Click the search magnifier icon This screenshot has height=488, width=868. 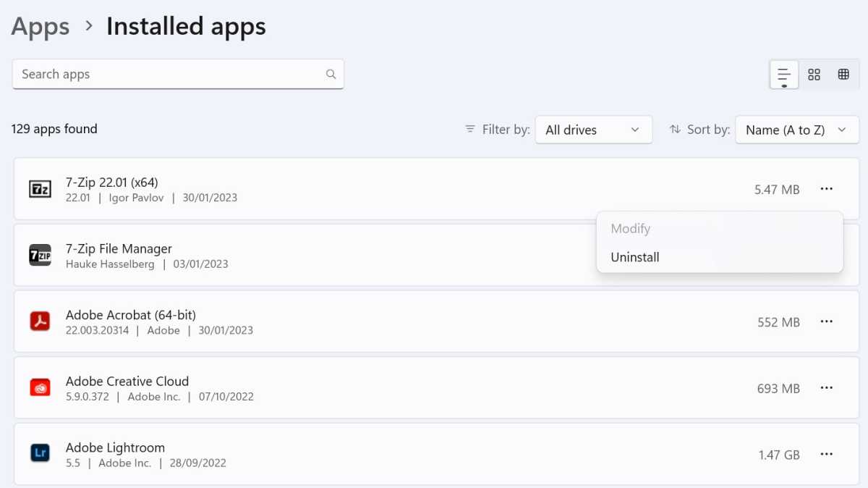click(x=331, y=74)
